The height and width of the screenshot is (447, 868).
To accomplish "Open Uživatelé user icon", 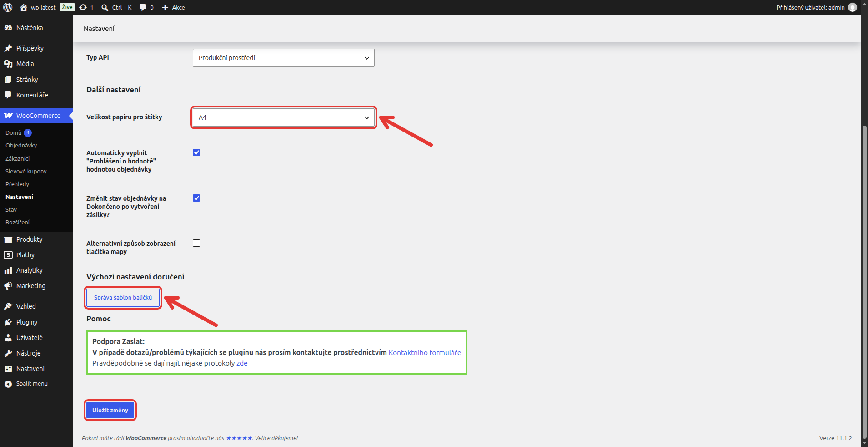I will click(8, 338).
